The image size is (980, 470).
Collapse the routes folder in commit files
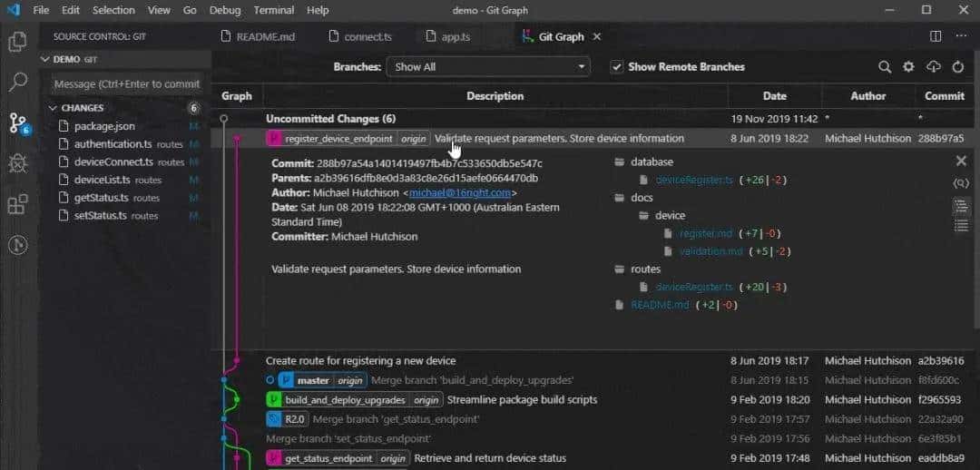point(638,269)
